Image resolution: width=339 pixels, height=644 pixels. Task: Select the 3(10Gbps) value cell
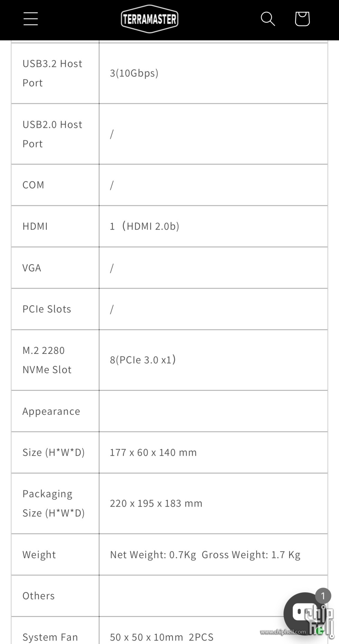(x=134, y=73)
